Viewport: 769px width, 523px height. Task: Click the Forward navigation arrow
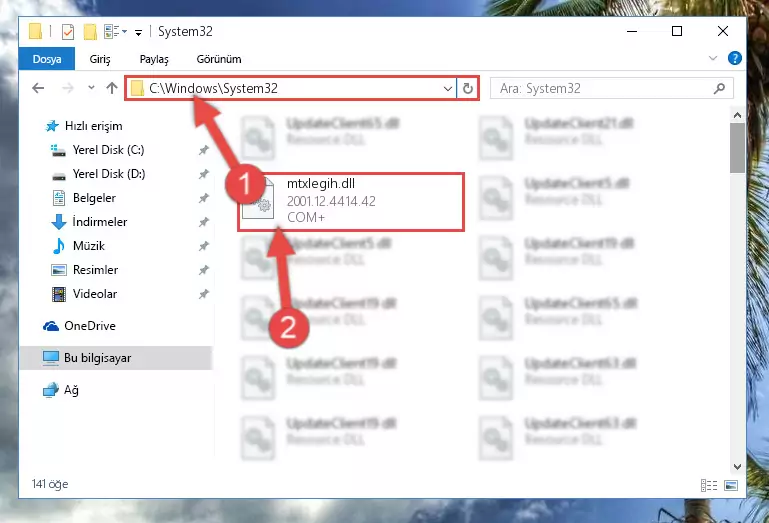[68, 88]
